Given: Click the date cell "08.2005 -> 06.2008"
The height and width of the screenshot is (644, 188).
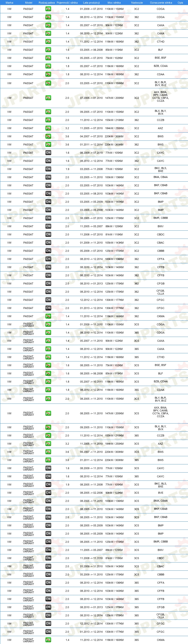Looking at the screenshot, I should click(x=91, y=373).
